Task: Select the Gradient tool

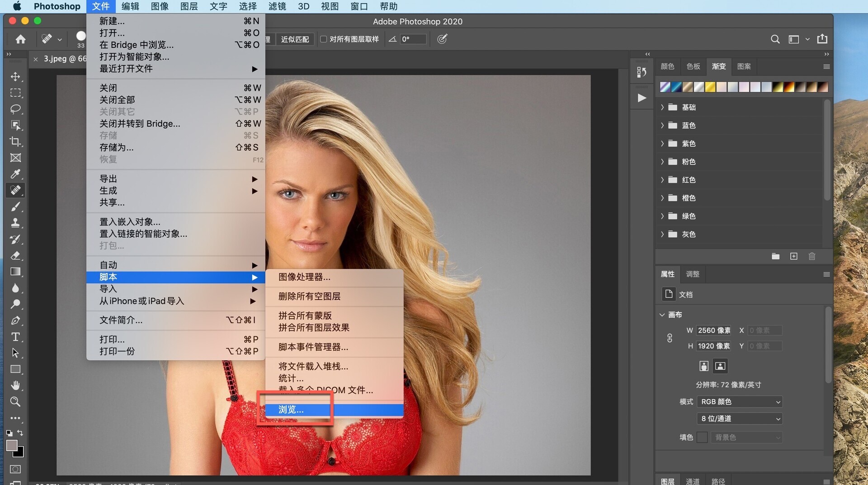Action: pyautogui.click(x=15, y=272)
